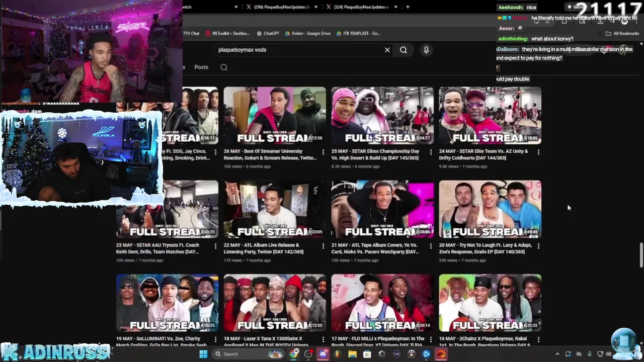Open the Posts tab on the channel

[x=201, y=67]
